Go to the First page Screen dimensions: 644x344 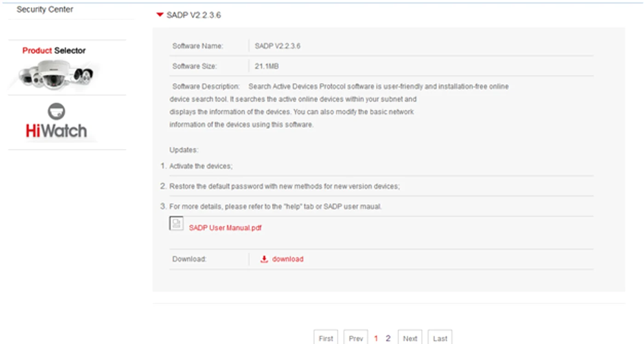click(x=326, y=338)
